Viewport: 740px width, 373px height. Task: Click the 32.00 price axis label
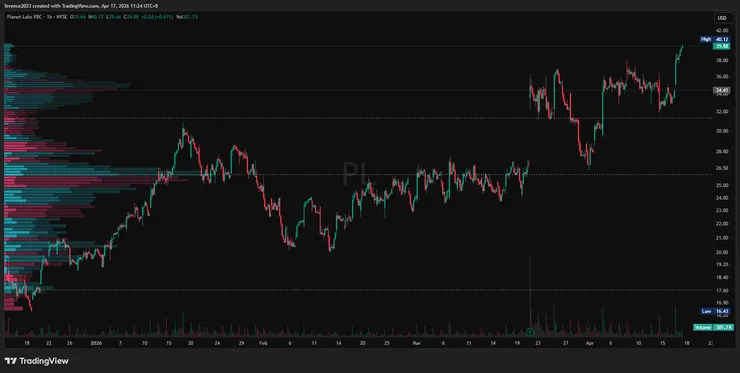coord(722,112)
